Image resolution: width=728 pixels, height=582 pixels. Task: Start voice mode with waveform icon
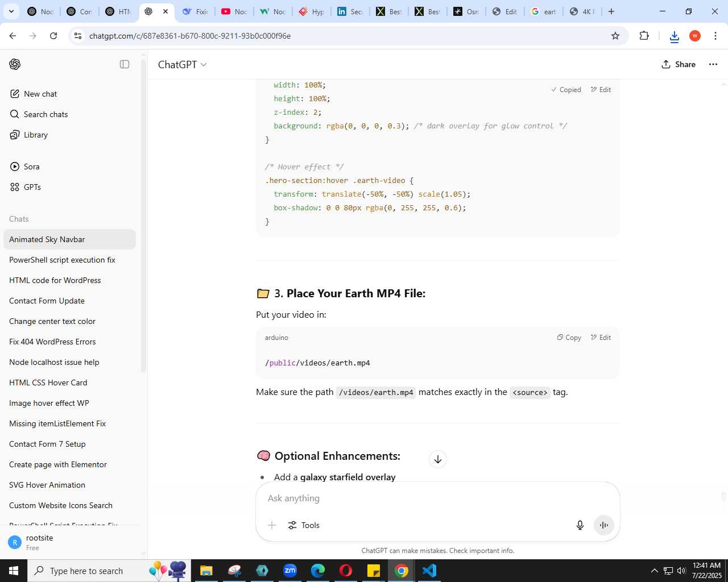point(604,525)
